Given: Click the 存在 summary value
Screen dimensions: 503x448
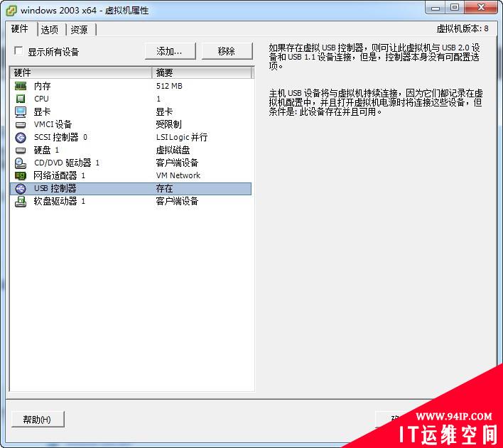Looking at the screenshot, I should [x=164, y=189].
